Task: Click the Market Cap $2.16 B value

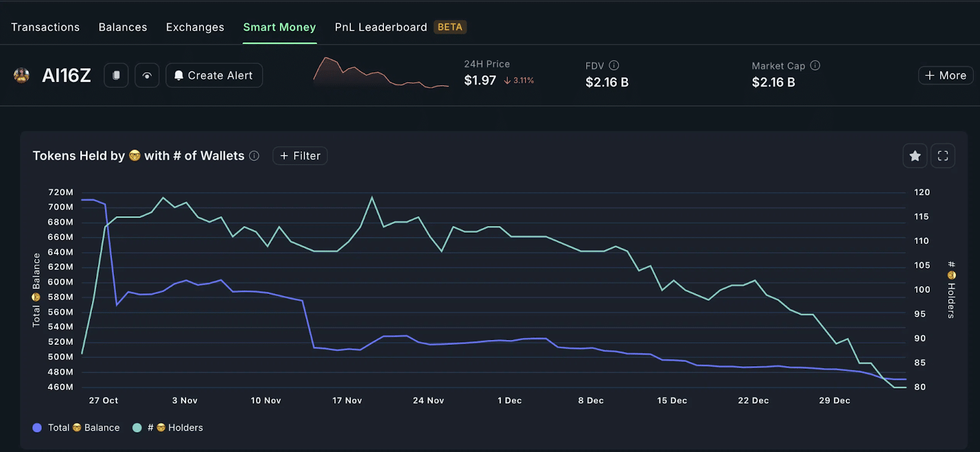Action: coord(774,82)
